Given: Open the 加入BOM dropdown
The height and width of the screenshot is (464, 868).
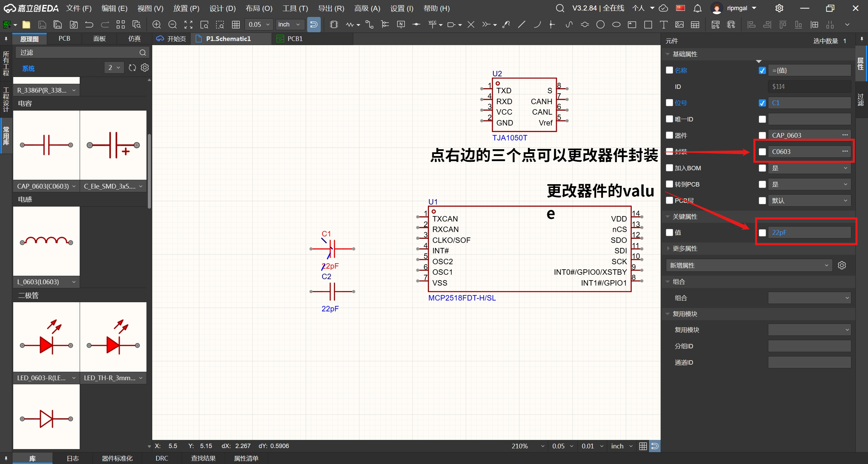Looking at the screenshot, I should [809, 168].
